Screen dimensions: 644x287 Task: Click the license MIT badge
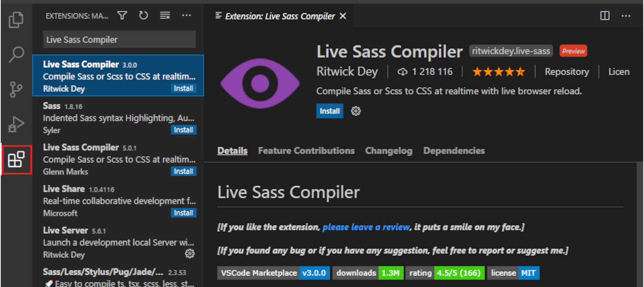click(x=513, y=273)
